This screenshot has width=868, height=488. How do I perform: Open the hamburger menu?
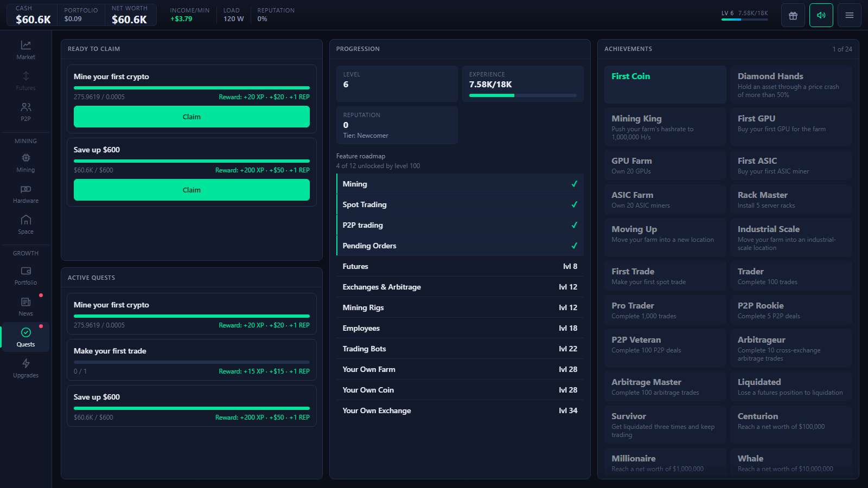(x=850, y=15)
